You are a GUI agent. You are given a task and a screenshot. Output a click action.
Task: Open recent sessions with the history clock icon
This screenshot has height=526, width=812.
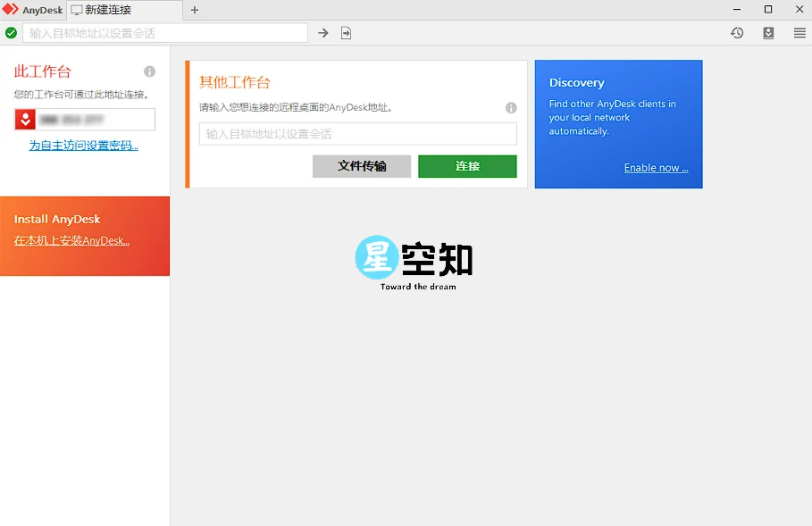736,32
